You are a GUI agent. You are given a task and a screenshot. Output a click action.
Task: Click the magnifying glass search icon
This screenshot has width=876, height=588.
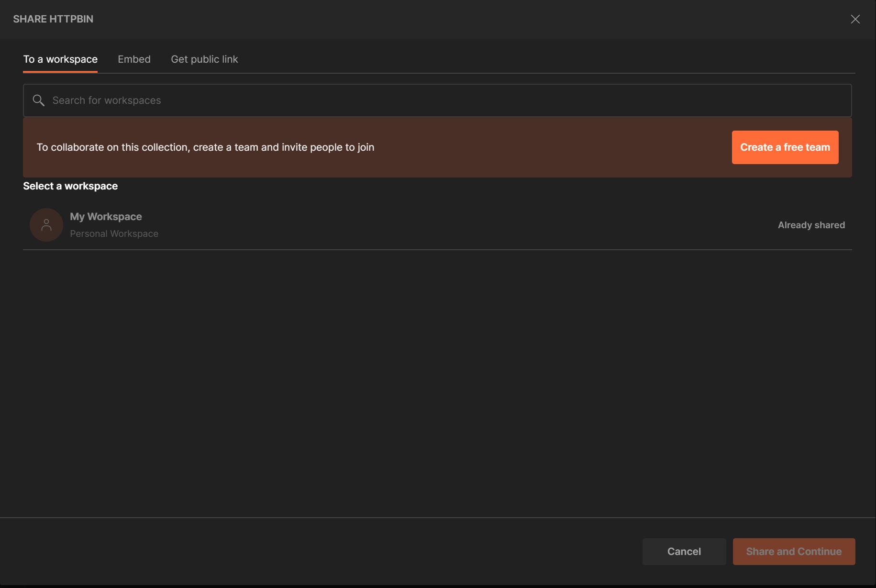[x=38, y=100]
